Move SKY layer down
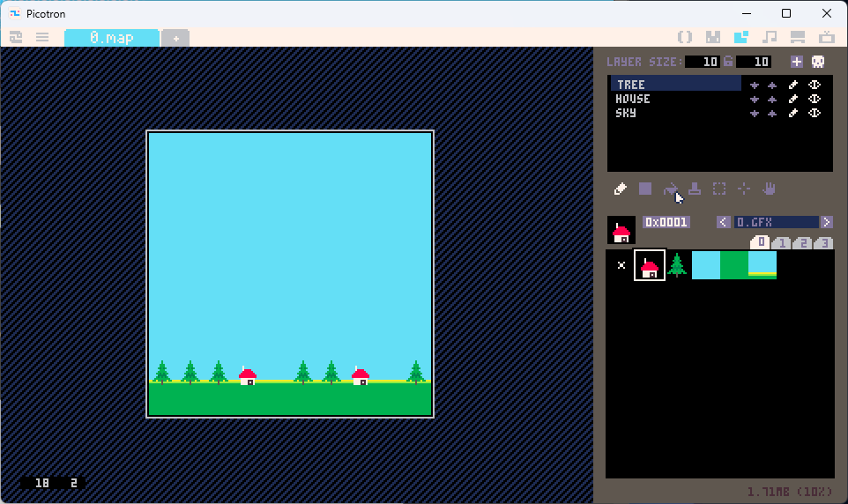Screen dimensions: 848x504 pyautogui.click(x=755, y=114)
